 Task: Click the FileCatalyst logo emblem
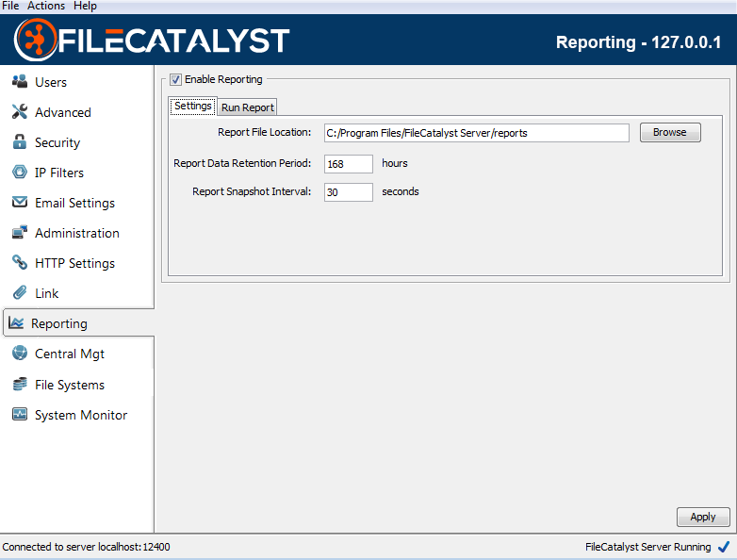click(36, 40)
